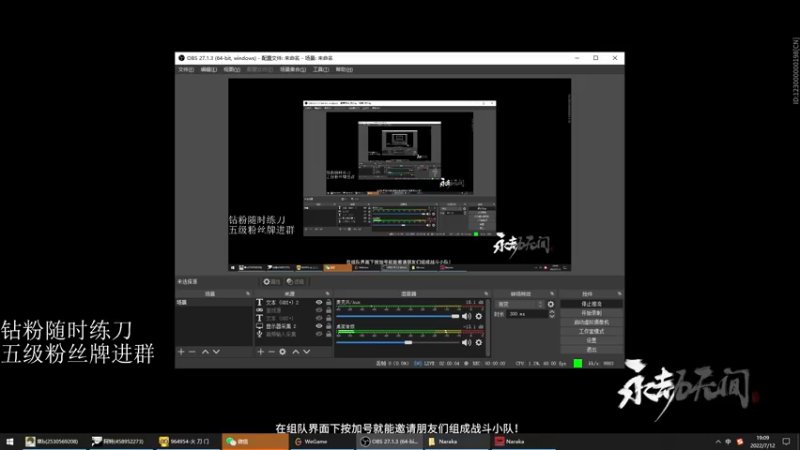Pop out the Controls dock icon
Viewport: 800px width, 450px height.
(619, 294)
